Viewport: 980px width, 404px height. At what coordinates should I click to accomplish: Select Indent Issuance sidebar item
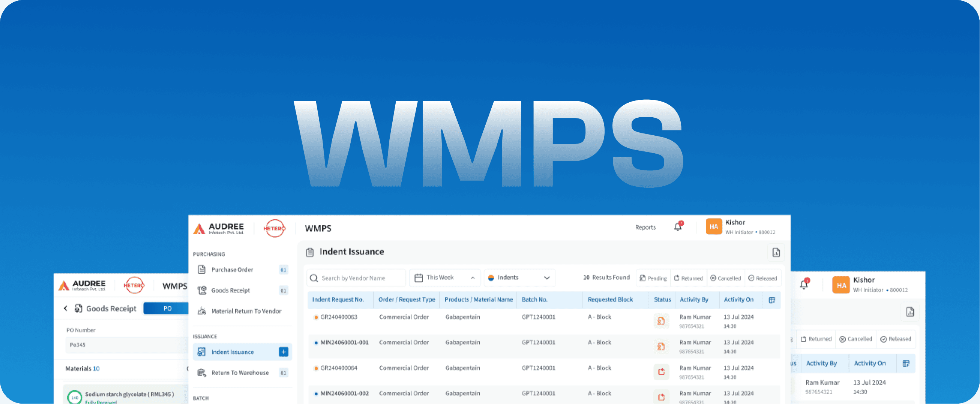click(242, 352)
